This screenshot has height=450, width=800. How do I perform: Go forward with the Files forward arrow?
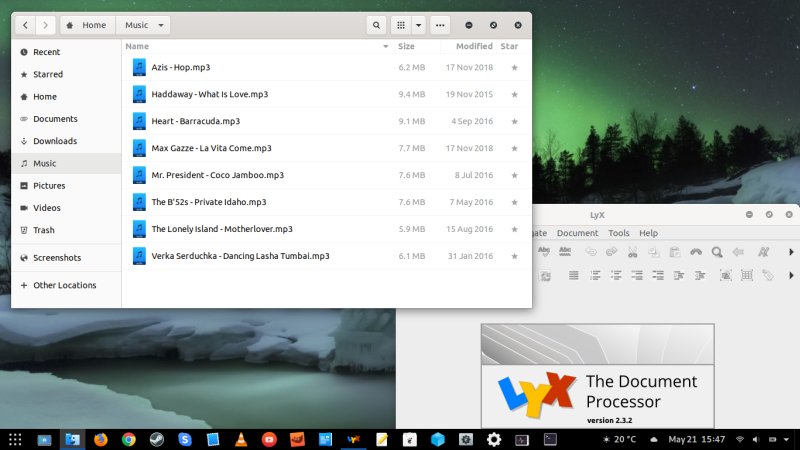pyautogui.click(x=45, y=25)
